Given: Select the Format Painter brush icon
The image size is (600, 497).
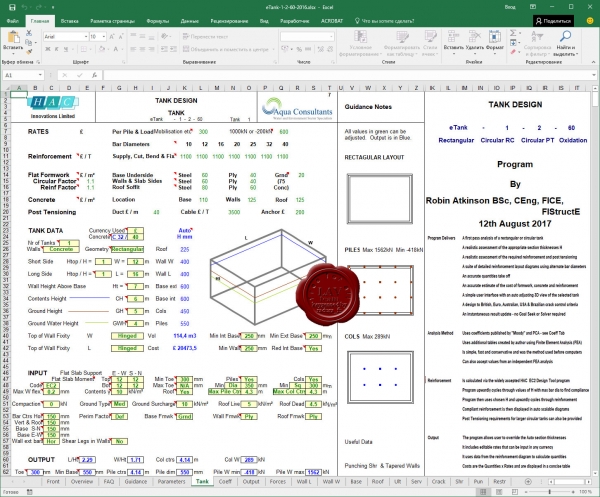Looking at the screenshot, I should click(29, 51).
